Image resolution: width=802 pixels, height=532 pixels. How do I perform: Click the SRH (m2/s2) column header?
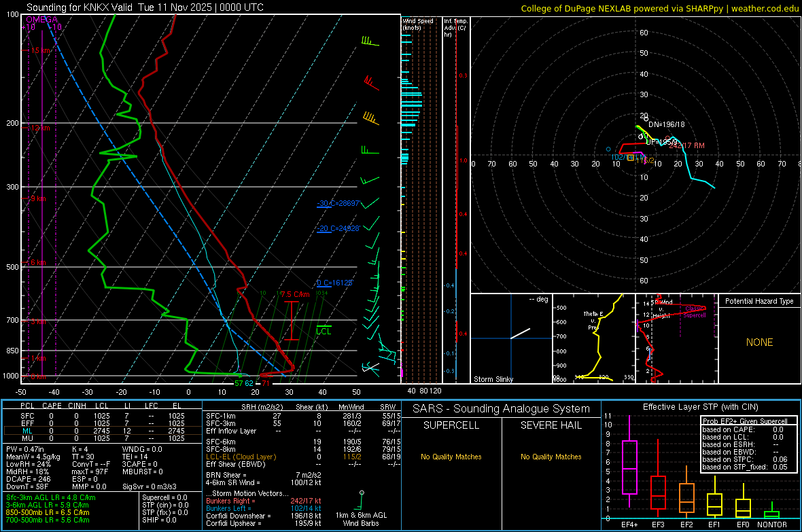[262, 408]
